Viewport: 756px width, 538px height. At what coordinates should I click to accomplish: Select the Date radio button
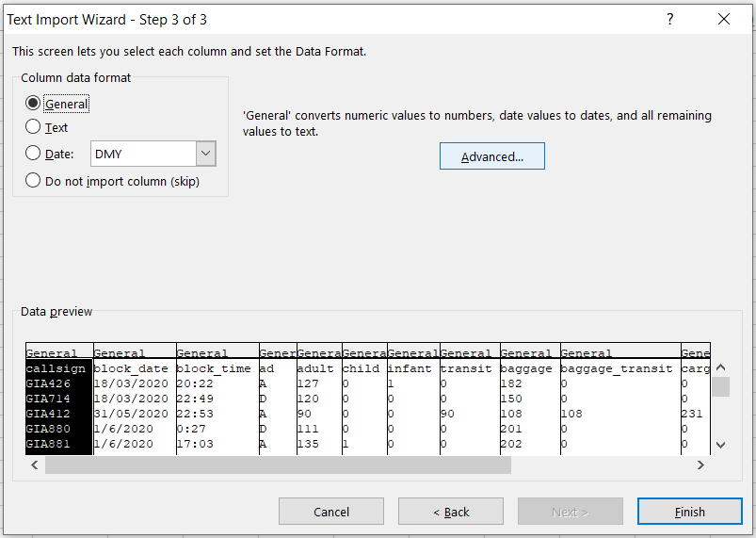(x=34, y=154)
